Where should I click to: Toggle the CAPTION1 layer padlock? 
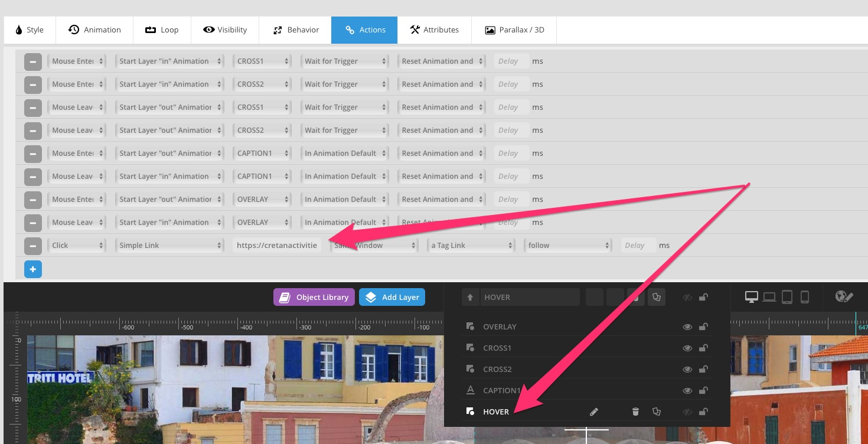coord(703,390)
